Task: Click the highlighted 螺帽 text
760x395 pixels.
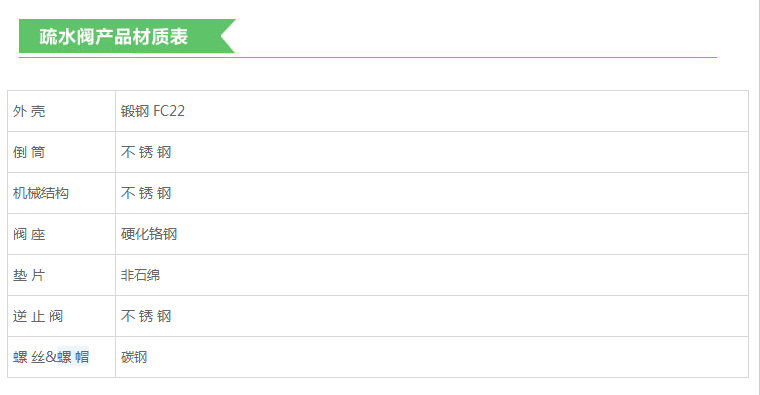Action: 73,357
